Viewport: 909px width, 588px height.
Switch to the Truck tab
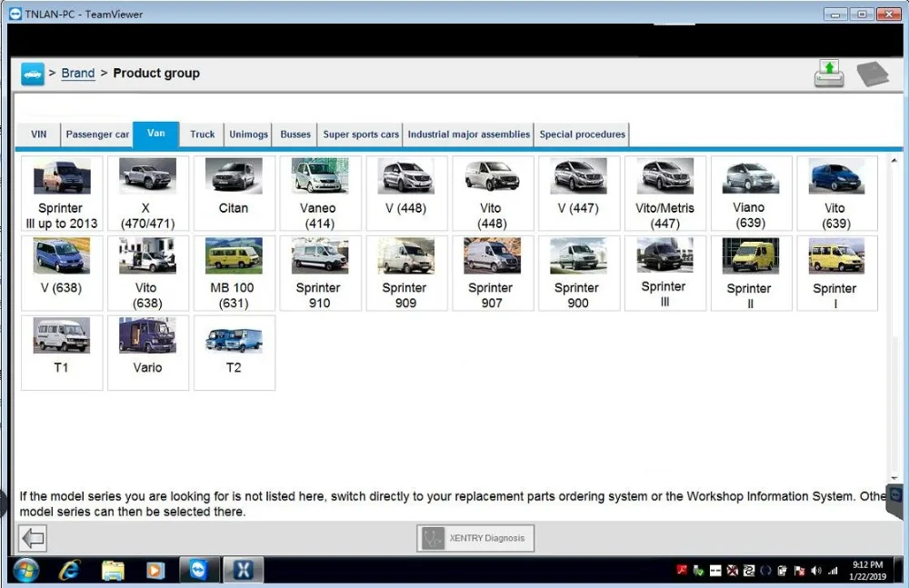tap(203, 135)
